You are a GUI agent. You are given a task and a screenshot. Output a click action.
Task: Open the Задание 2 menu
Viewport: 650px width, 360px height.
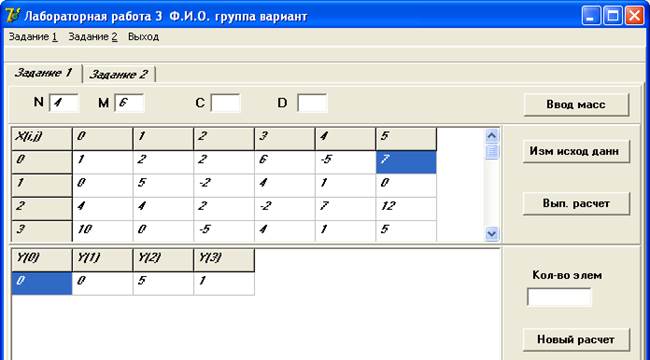pos(93,37)
